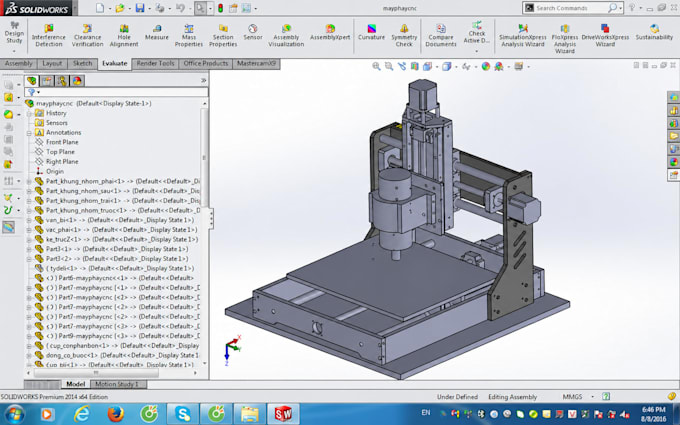Open Section Properties
This screenshot has height=425, width=680.
(223, 35)
